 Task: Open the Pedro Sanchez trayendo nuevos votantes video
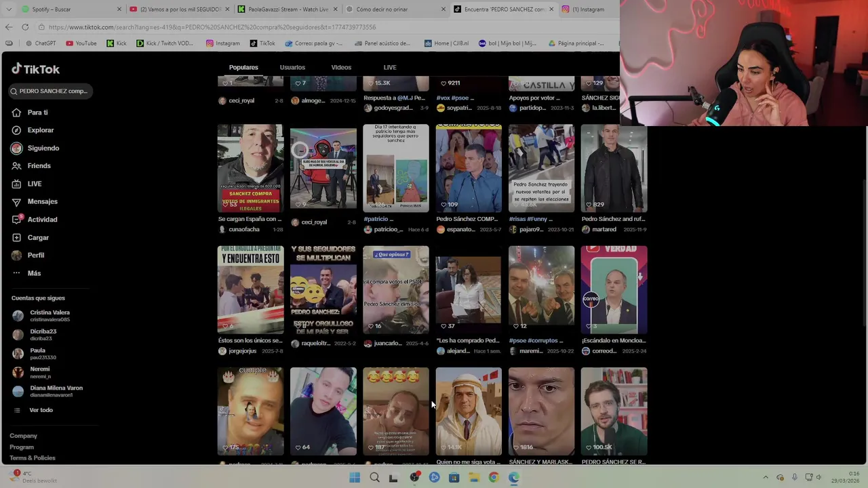[541, 168]
